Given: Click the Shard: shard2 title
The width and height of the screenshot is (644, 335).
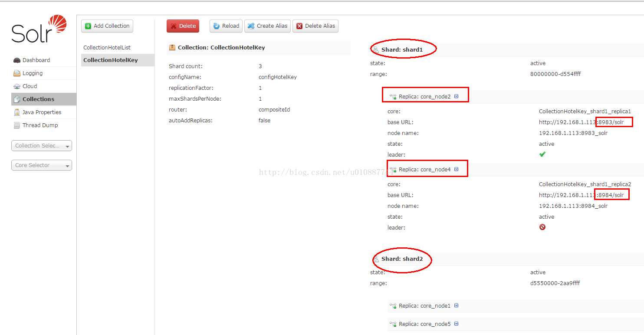Looking at the screenshot, I should point(402,259).
